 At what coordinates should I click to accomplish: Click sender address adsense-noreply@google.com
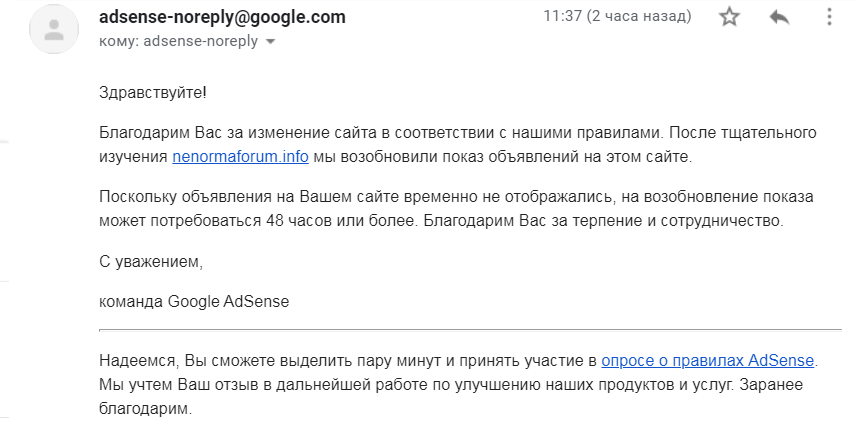[222, 17]
